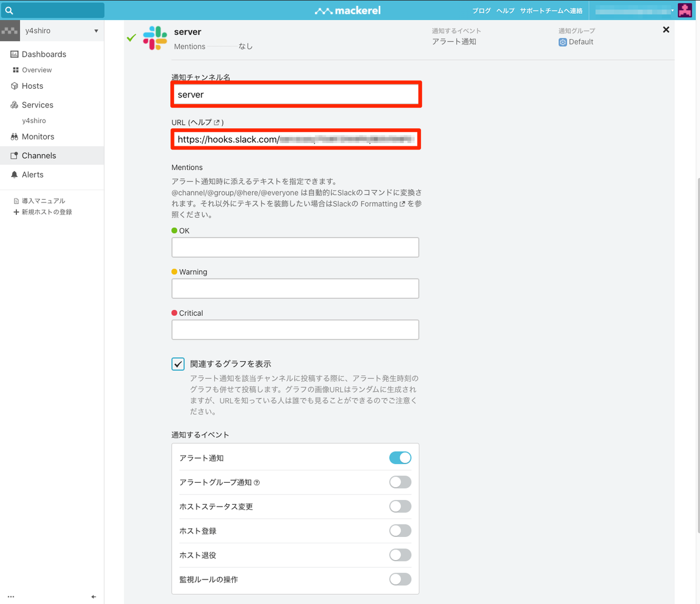Click the mackerel logo in header
The image size is (700, 604).
[x=349, y=11]
